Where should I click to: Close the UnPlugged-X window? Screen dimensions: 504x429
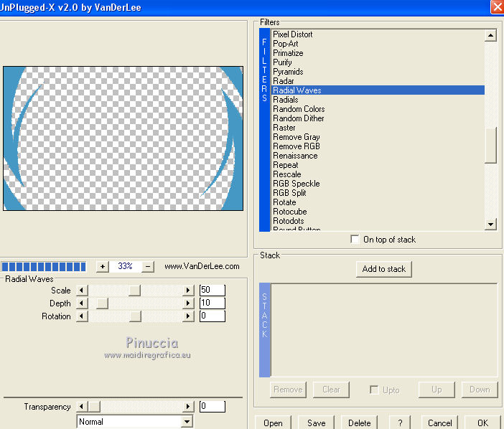point(498,6)
